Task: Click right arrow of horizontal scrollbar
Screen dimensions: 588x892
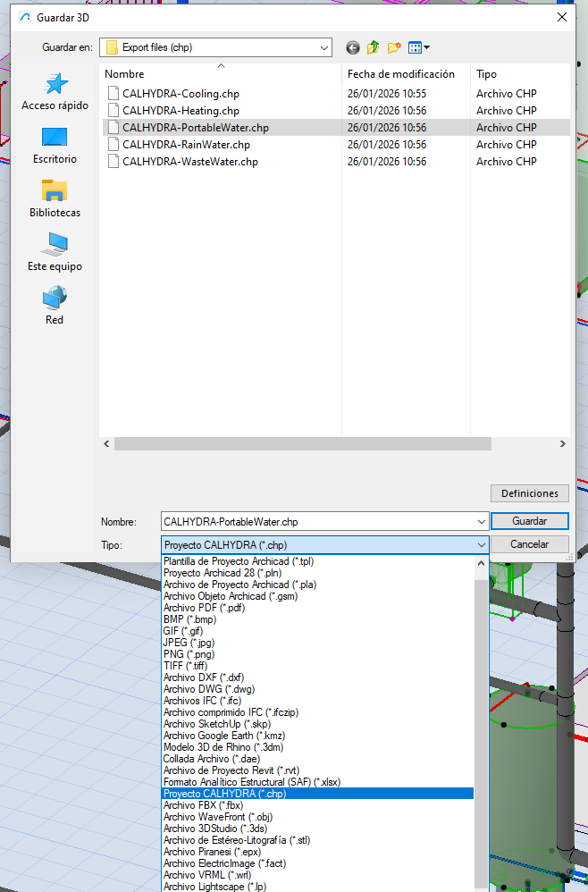Action: coord(562,443)
